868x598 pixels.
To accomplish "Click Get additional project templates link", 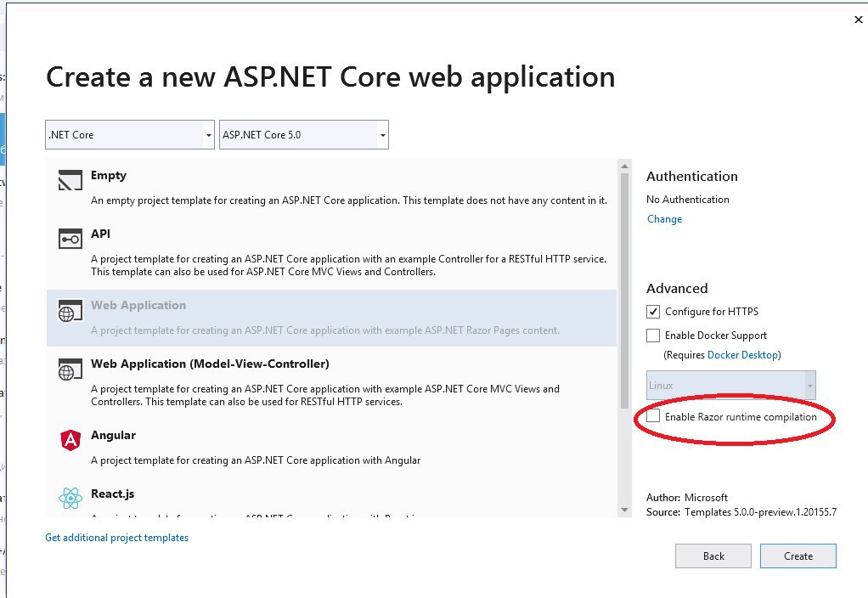I will click(x=117, y=538).
